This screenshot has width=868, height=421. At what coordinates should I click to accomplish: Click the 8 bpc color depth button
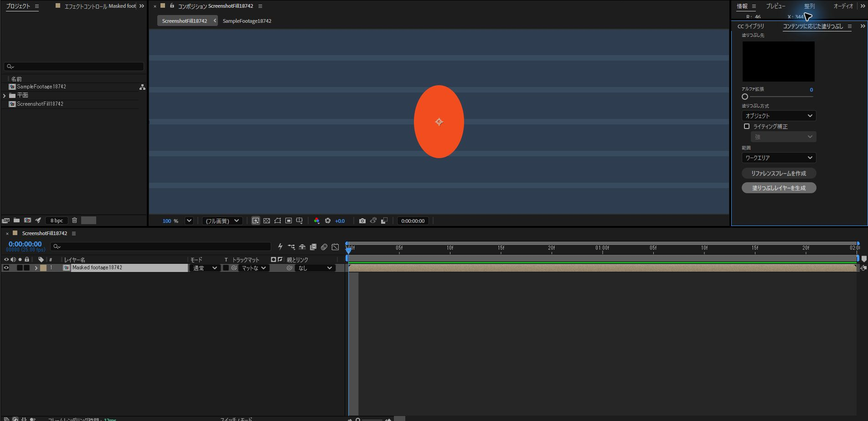(x=57, y=221)
